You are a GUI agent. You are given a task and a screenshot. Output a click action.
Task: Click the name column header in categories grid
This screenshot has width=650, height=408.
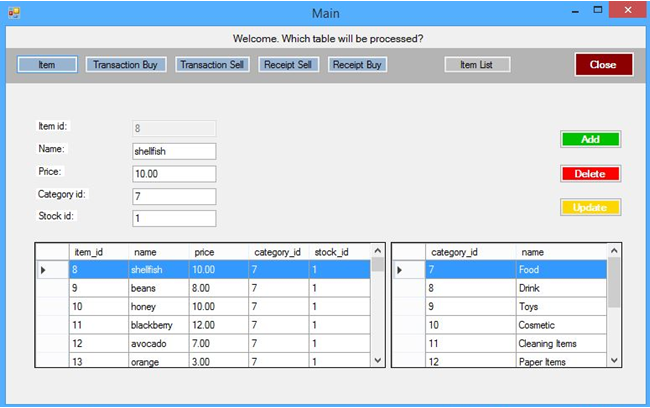(x=561, y=252)
